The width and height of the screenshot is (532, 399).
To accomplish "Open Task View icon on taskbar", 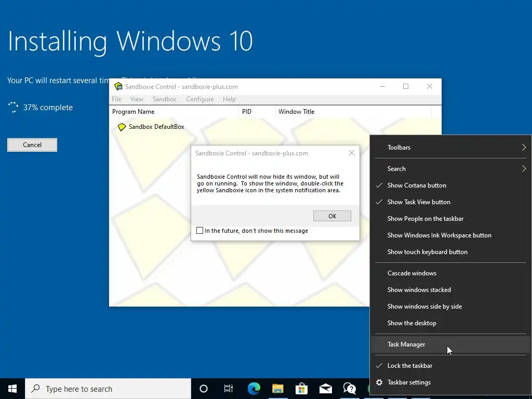I will 229,389.
